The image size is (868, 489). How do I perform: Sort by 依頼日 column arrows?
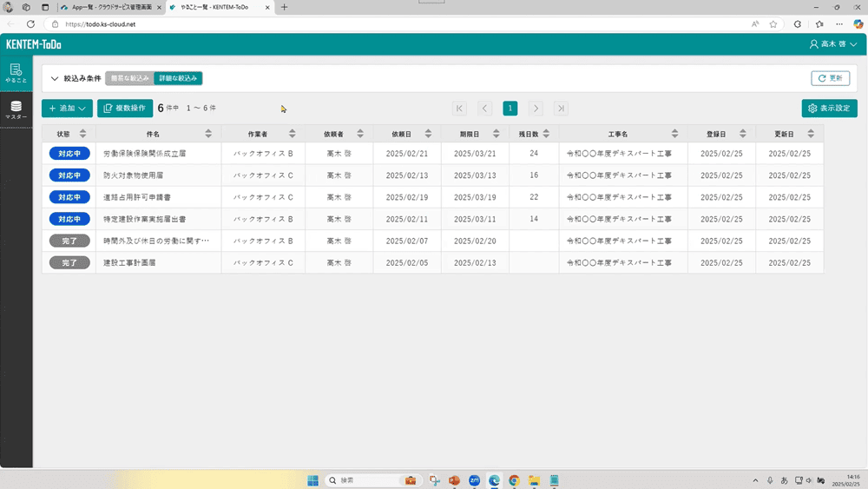pos(428,134)
